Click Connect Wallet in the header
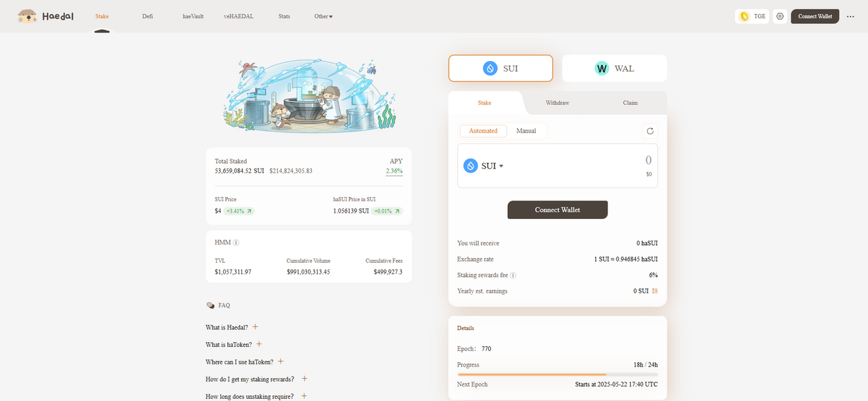Viewport: 868px width, 401px height. pyautogui.click(x=815, y=16)
